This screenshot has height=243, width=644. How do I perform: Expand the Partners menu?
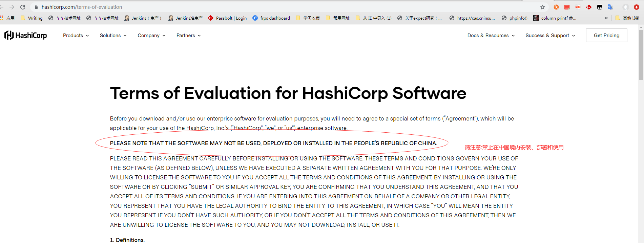point(188,36)
